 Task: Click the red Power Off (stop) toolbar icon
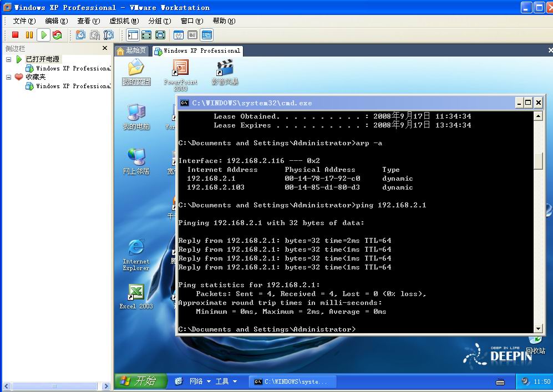15,34
